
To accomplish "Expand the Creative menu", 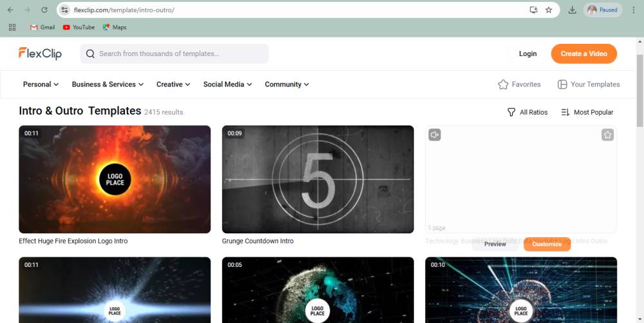I will pyautogui.click(x=173, y=84).
